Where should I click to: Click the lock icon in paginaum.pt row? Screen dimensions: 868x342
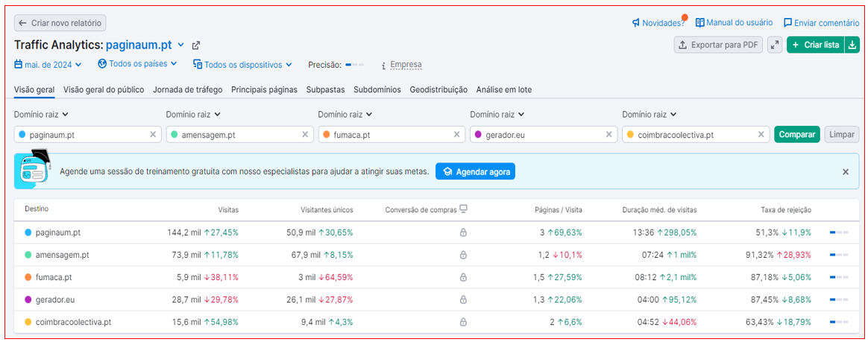(x=463, y=232)
